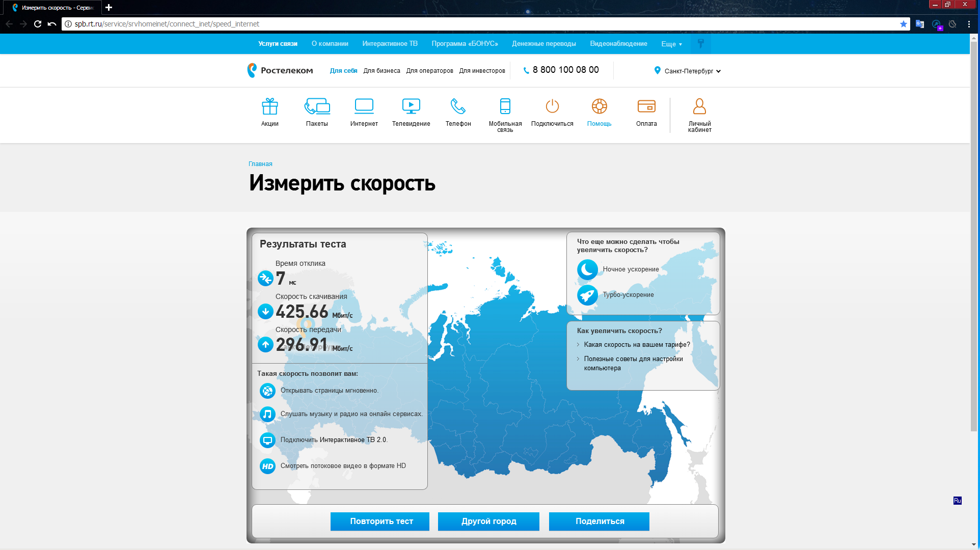Viewport: 980px width, 550px height.
Task: Switch to Для бизнеса tab
Action: point(382,71)
